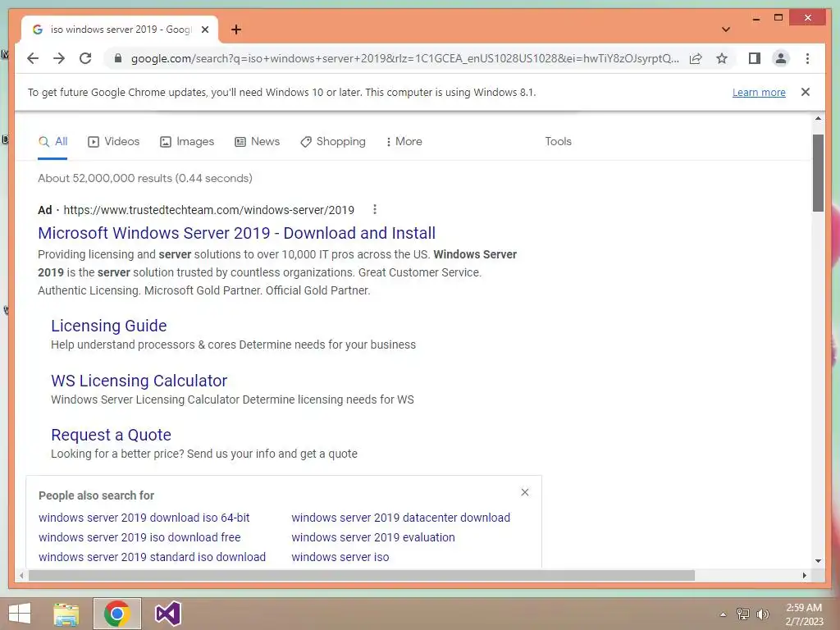Show hidden system tray icons

(724, 614)
